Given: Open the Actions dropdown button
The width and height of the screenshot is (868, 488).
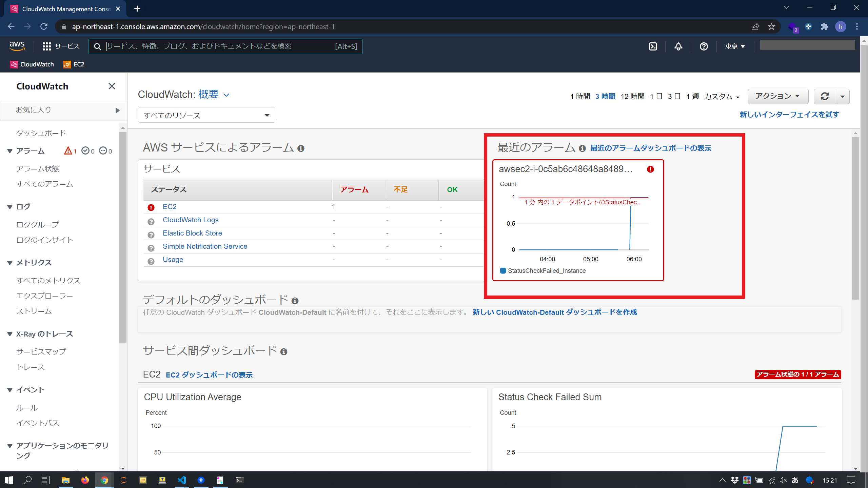Looking at the screenshot, I should pyautogui.click(x=778, y=97).
